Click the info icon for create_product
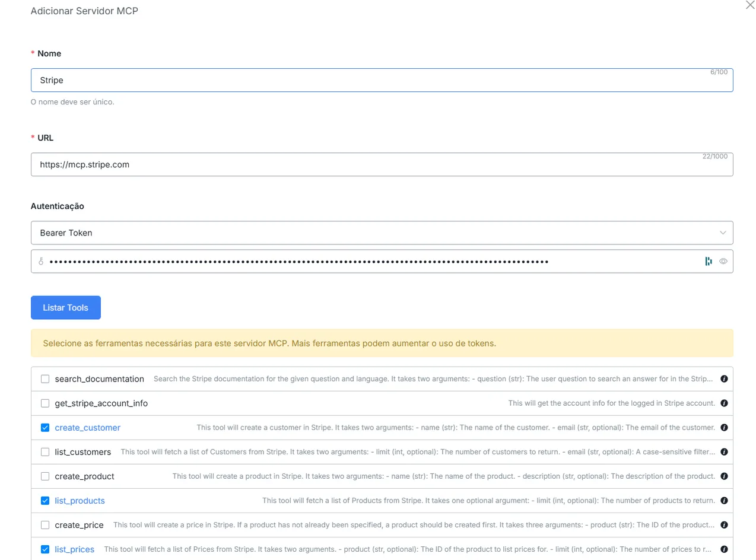 724,476
